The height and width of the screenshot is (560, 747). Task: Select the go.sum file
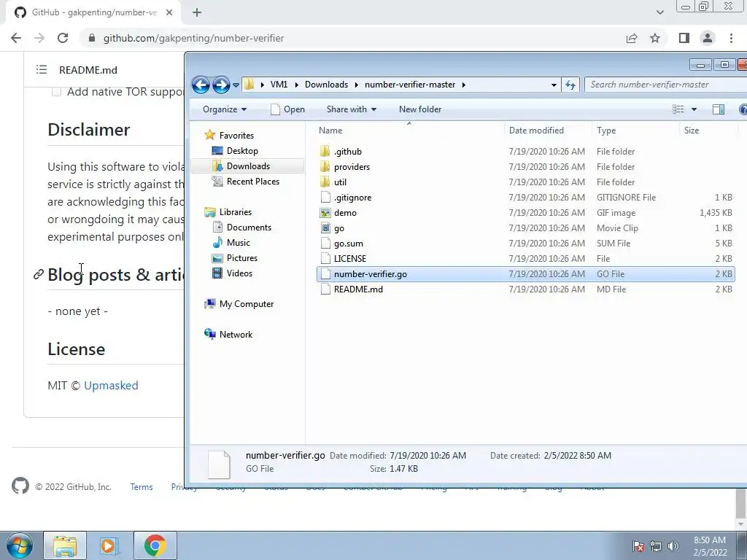coord(348,244)
